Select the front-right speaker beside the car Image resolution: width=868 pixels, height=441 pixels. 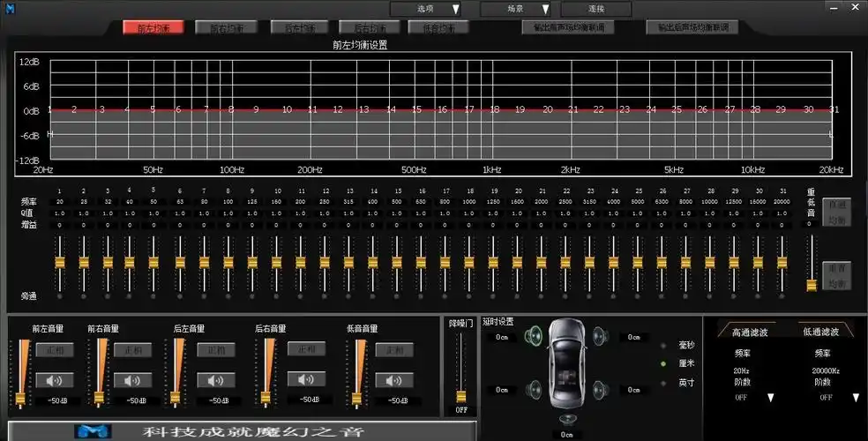coord(601,336)
